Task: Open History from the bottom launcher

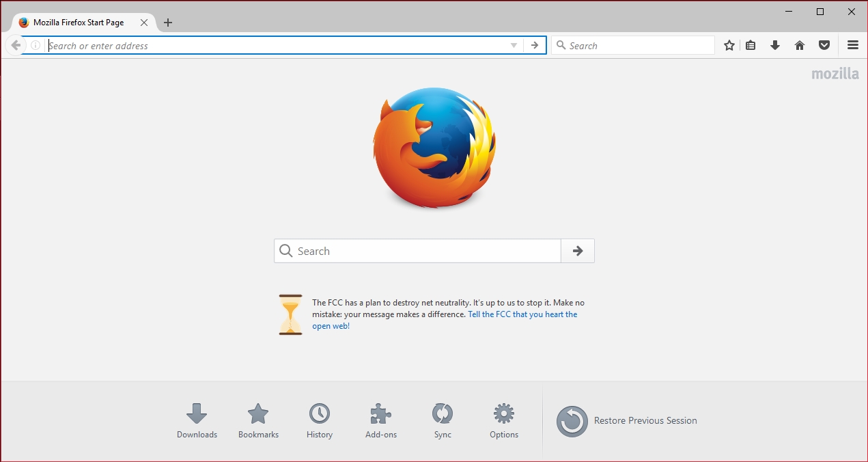Action: click(320, 420)
